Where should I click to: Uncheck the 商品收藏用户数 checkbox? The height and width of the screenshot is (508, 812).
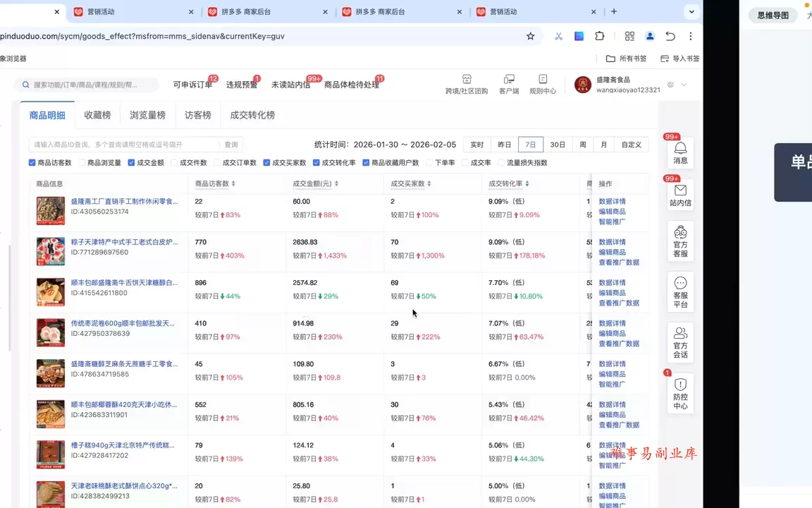[366, 163]
